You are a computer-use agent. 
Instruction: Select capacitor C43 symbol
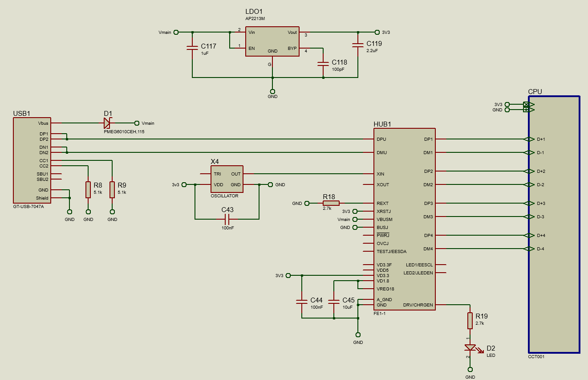[227, 219]
